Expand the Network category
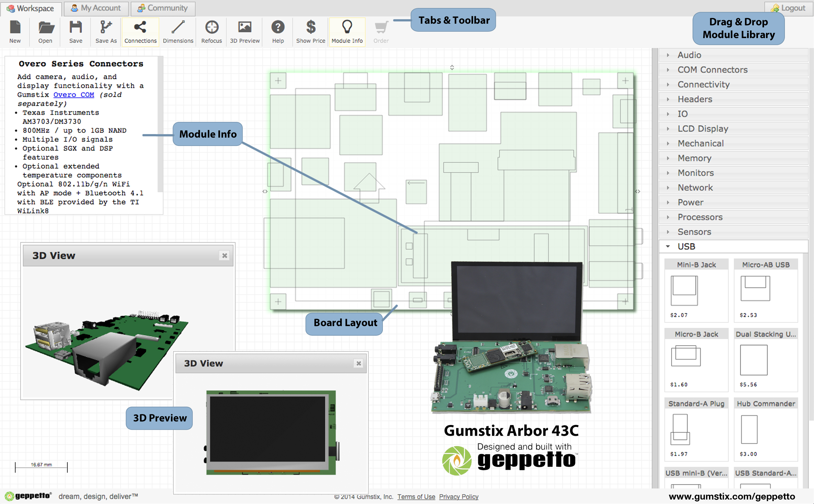The height and width of the screenshot is (504, 814). click(733, 187)
